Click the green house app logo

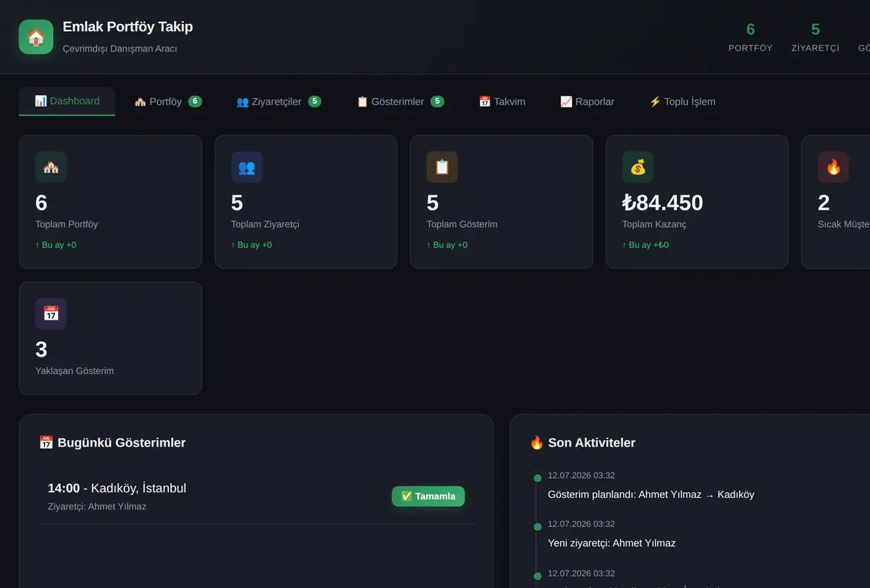coord(36,37)
